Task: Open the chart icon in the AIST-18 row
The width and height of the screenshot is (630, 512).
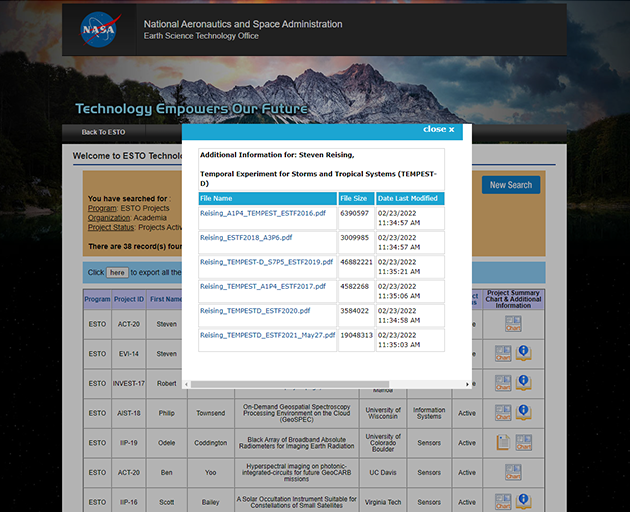Action: coord(503,413)
